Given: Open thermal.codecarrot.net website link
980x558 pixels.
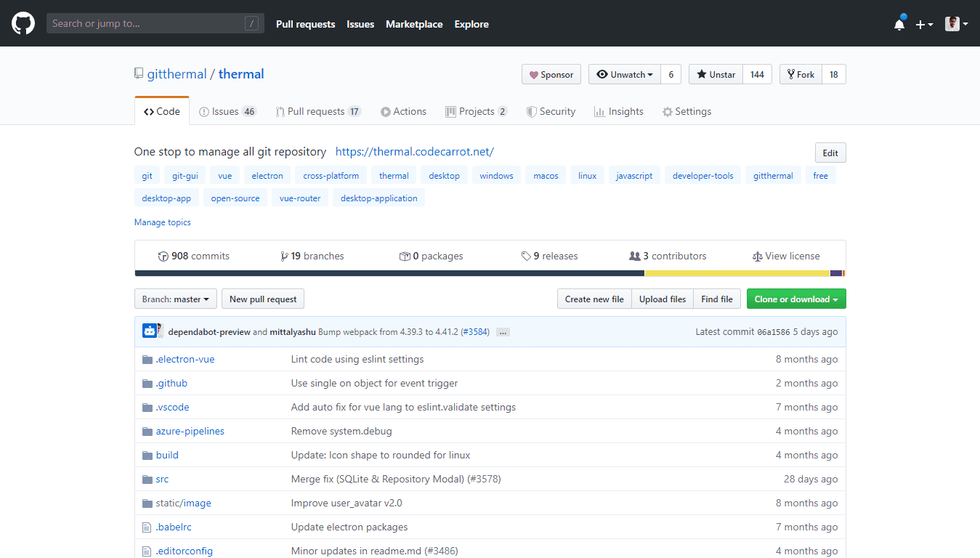Looking at the screenshot, I should (x=415, y=152).
